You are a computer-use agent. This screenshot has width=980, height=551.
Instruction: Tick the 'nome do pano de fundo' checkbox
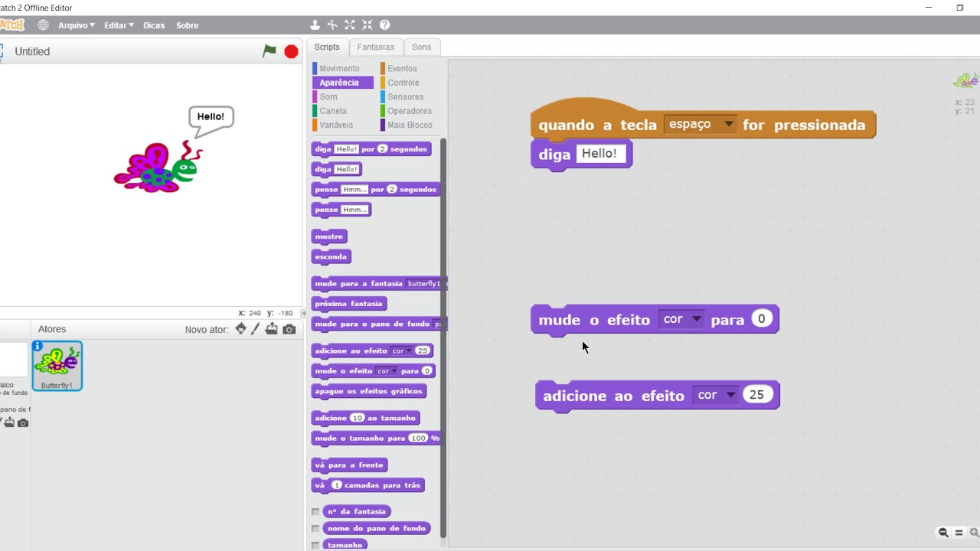(315, 528)
